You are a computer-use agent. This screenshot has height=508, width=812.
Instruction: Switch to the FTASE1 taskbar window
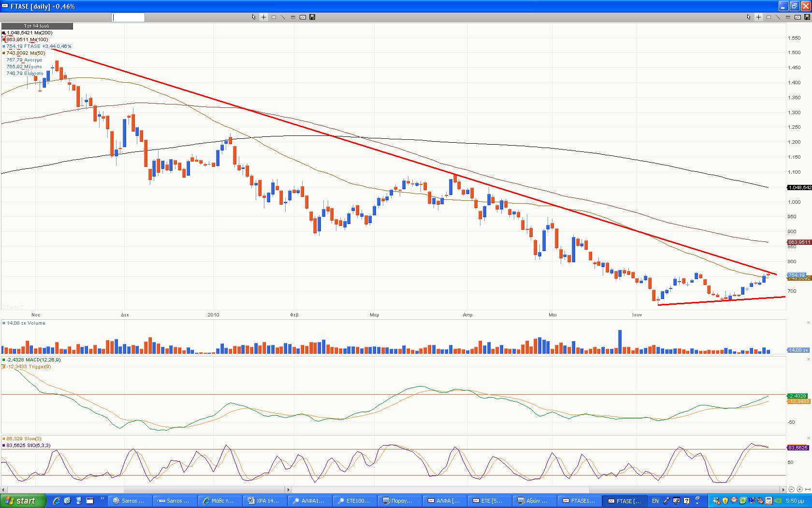(580, 501)
